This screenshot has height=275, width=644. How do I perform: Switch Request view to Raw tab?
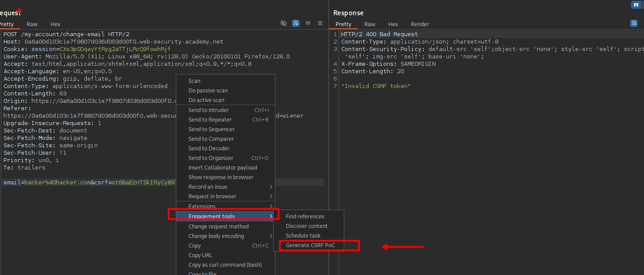[32, 24]
